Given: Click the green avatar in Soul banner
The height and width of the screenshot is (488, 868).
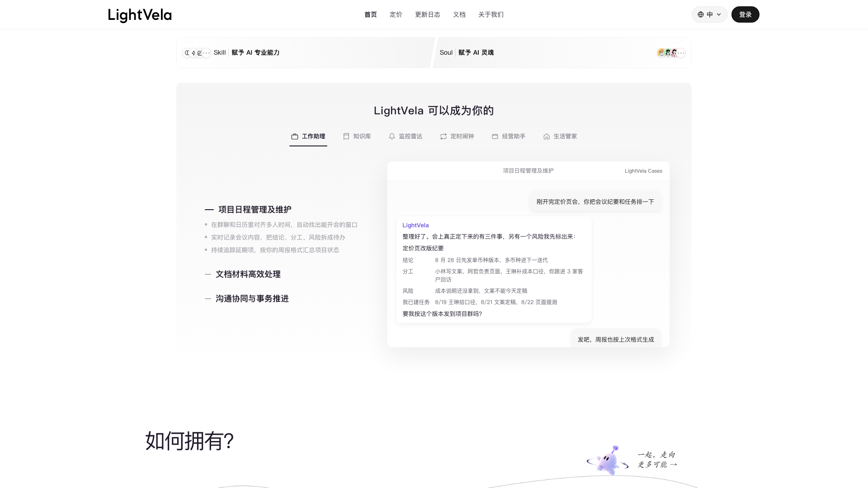Looking at the screenshot, I should point(668,53).
